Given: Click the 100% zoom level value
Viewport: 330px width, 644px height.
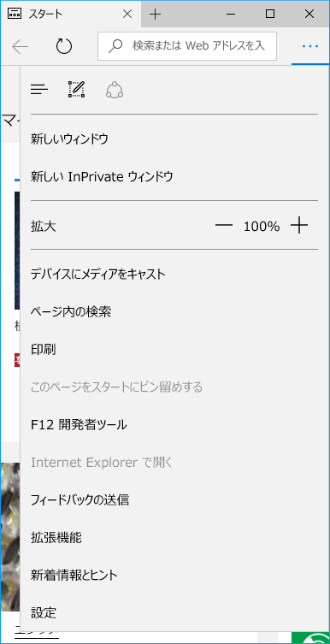Looking at the screenshot, I should [x=262, y=226].
